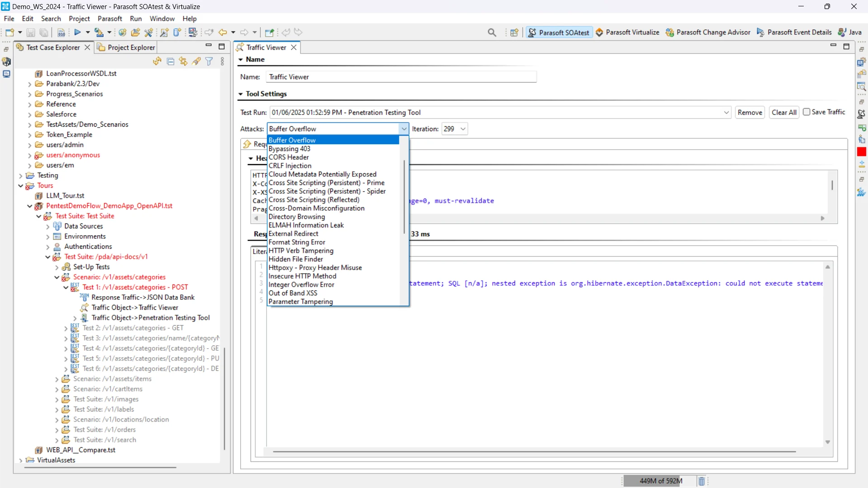Click the response body vertical scrollbar down arrow
This screenshot has width=868, height=488.
828,442
